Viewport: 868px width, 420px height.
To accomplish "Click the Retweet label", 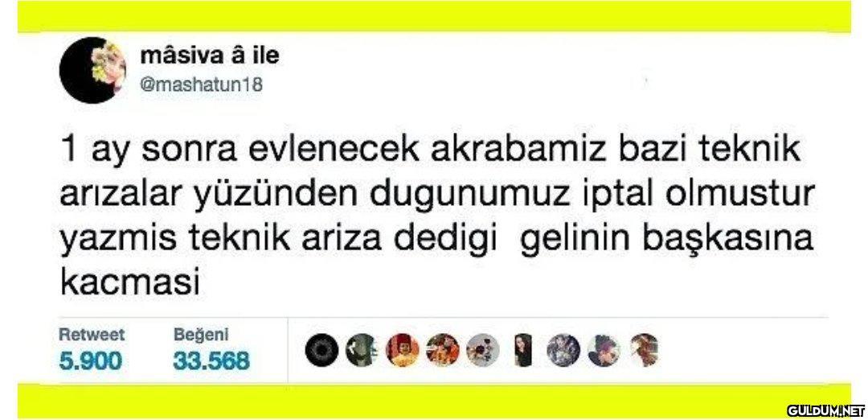I will 92,335.
